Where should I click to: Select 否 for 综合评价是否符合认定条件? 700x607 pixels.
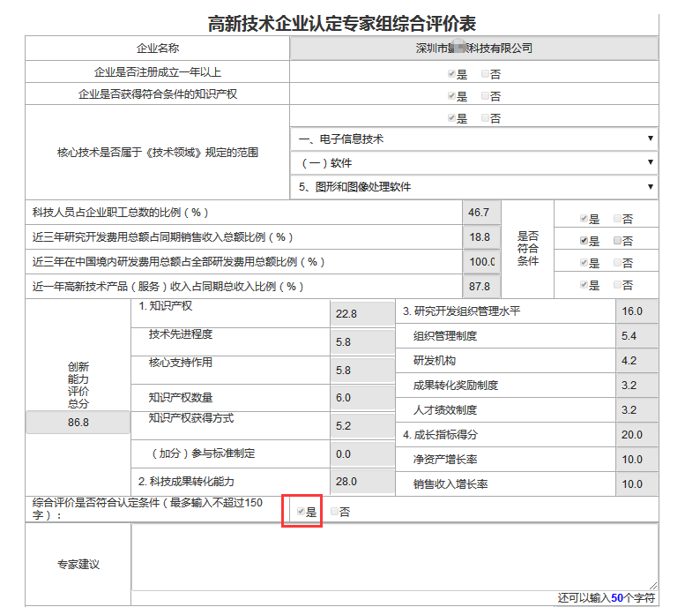coord(334,512)
